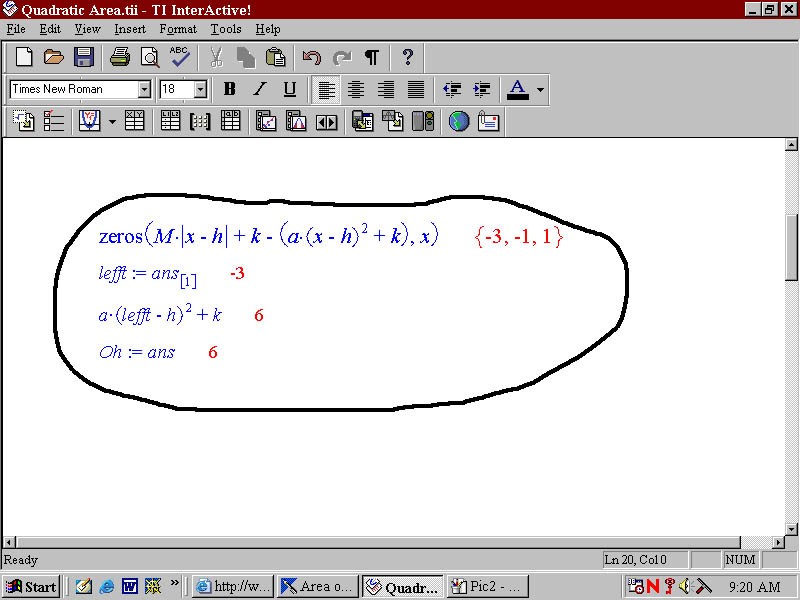Toggle Italic formatting
This screenshot has width=800, height=600.
259,89
